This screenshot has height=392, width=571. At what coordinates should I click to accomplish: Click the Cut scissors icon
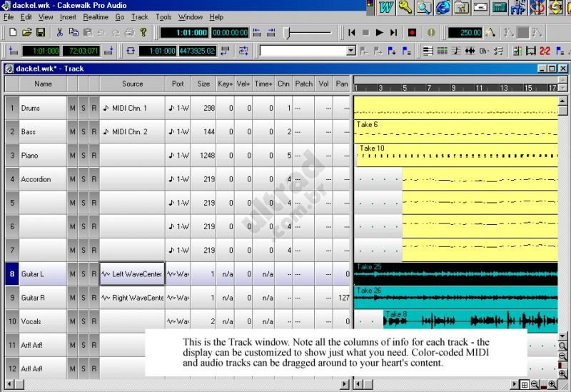tap(60, 32)
